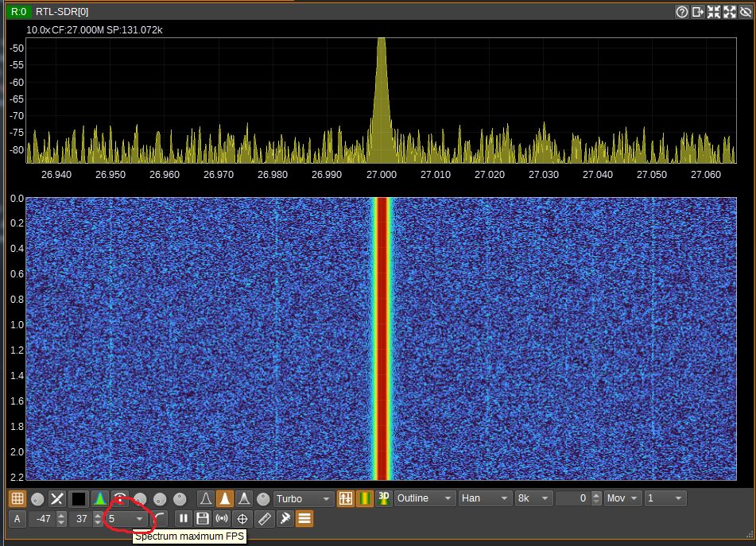Open the 8k FFT size dropdown
This screenshot has height=546, width=756.
(x=533, y=498)
